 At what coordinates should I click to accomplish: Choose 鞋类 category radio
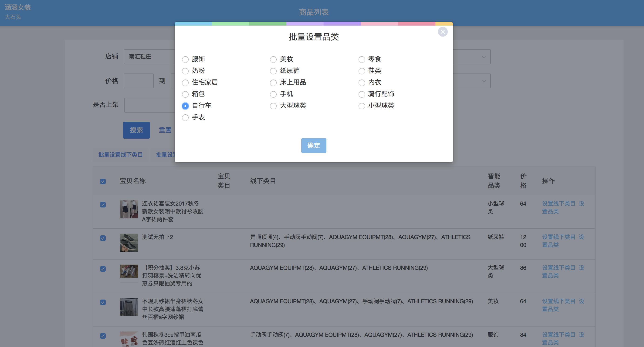click(362, 71)
